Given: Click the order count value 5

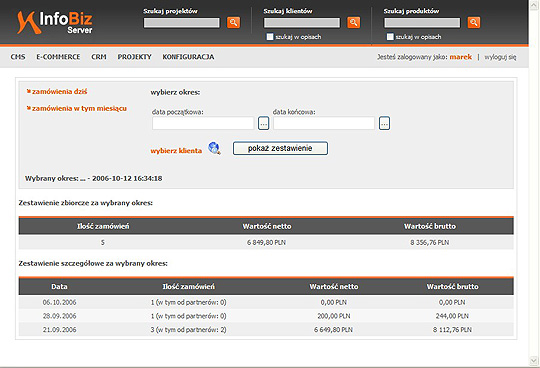Looking at the screenshot, I should coord(103,242).
